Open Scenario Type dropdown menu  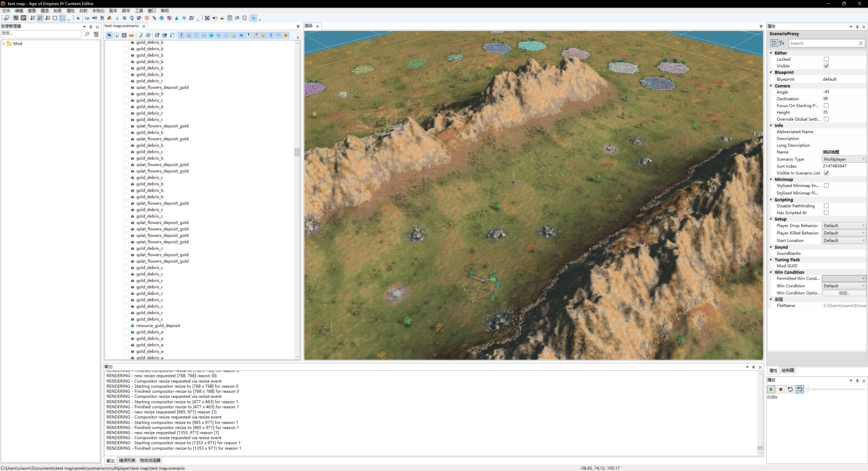(x=844, y=159)
